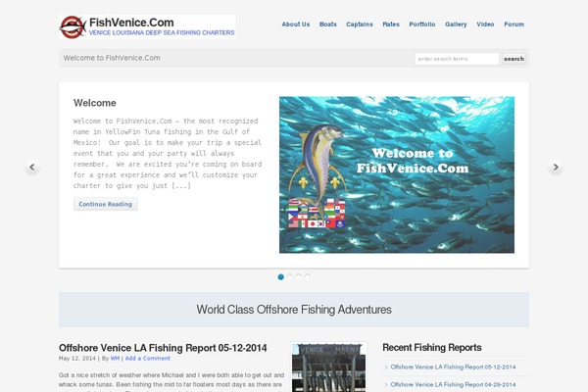Image resolution: width=588 pixels, height=392 pixels.
Task: Click Add a Comment link
Action: (x=147, y=359)
